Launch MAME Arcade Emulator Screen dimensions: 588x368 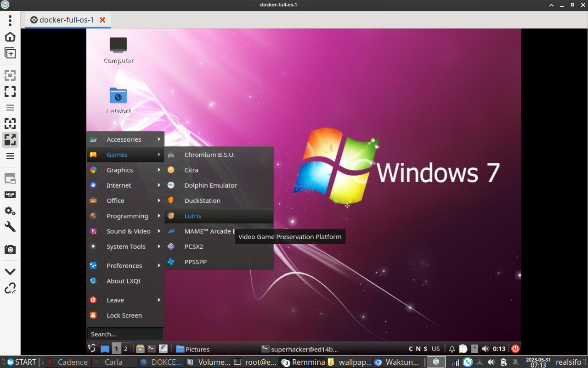pyautogui.click(x=219, y=231)
